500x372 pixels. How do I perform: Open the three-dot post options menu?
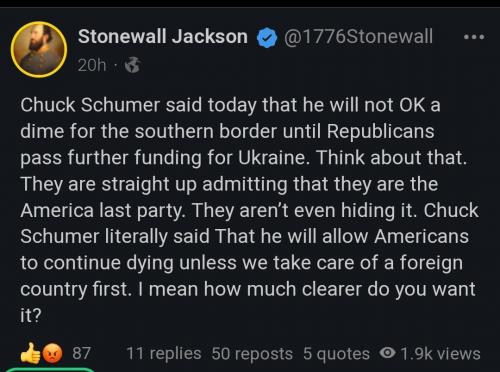pos(474,37)
